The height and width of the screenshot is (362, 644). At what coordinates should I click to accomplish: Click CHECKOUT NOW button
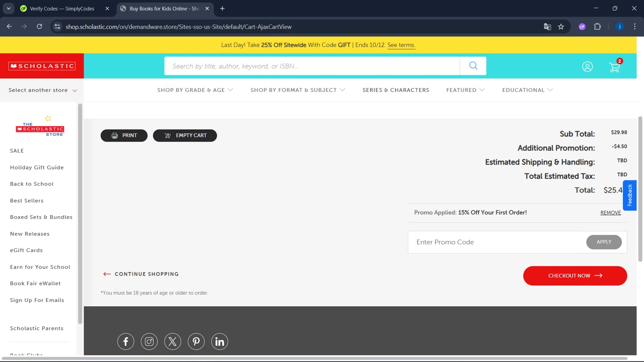575,276
